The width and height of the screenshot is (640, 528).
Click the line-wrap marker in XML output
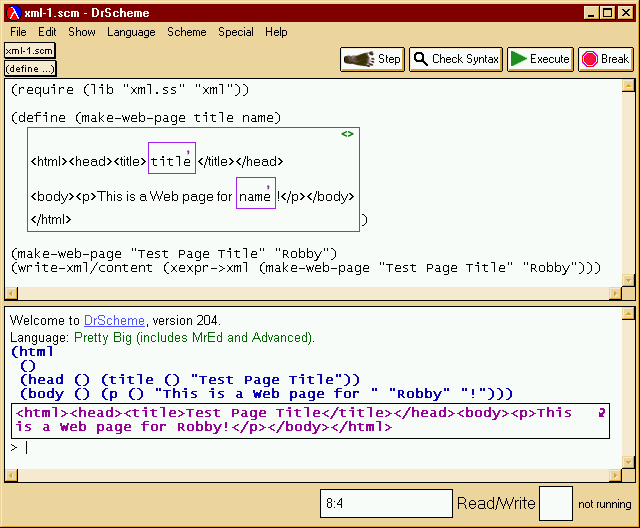(601, 413)
